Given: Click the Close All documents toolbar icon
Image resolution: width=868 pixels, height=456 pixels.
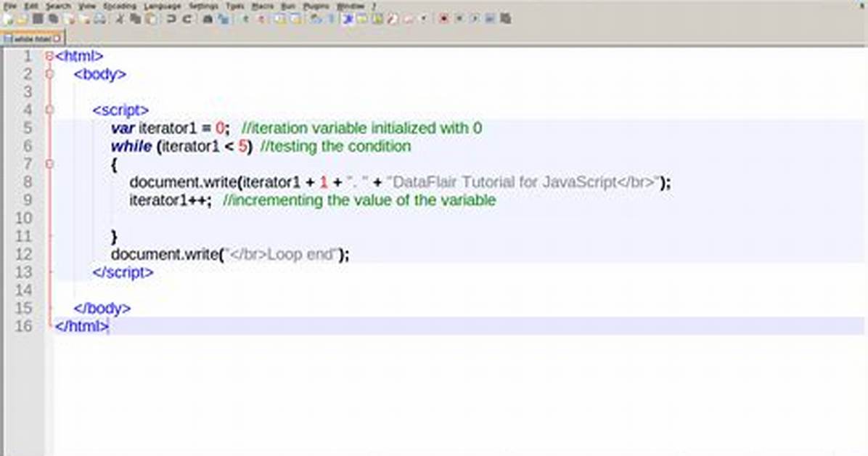Looking at the screenshot, I should 85,19.
